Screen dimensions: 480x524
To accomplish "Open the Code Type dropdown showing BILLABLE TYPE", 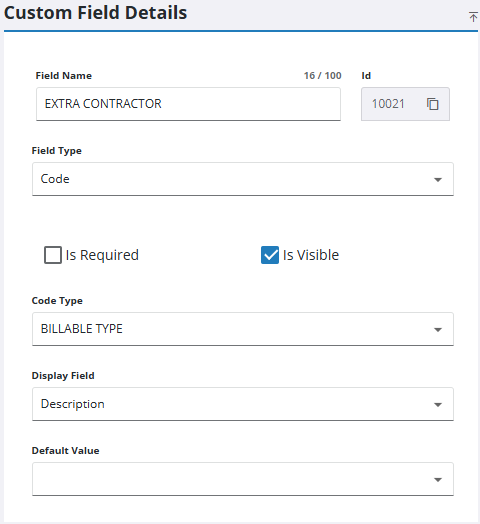I will (x=243, y=329).
